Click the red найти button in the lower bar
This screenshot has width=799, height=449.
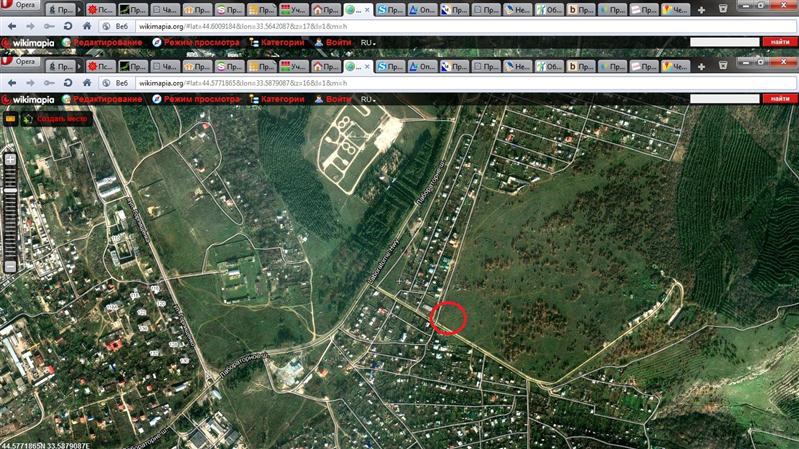click(x=776, y=99)
